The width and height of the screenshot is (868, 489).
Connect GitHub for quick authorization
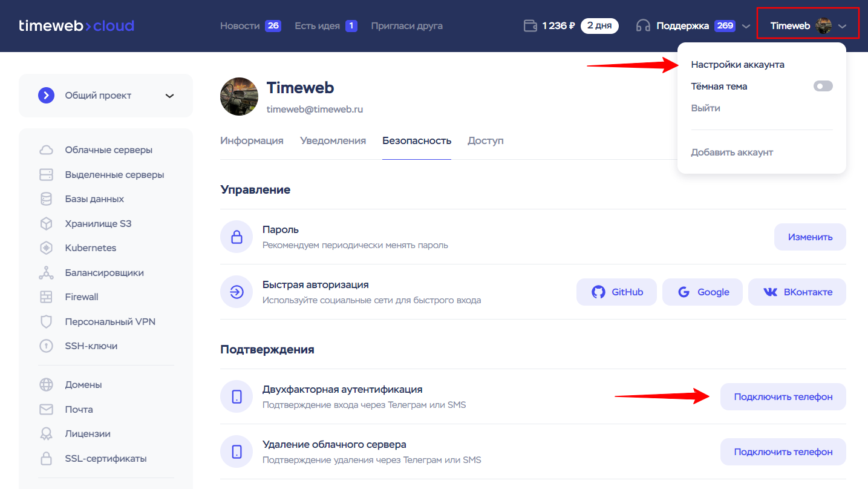[x=616, y=292]
